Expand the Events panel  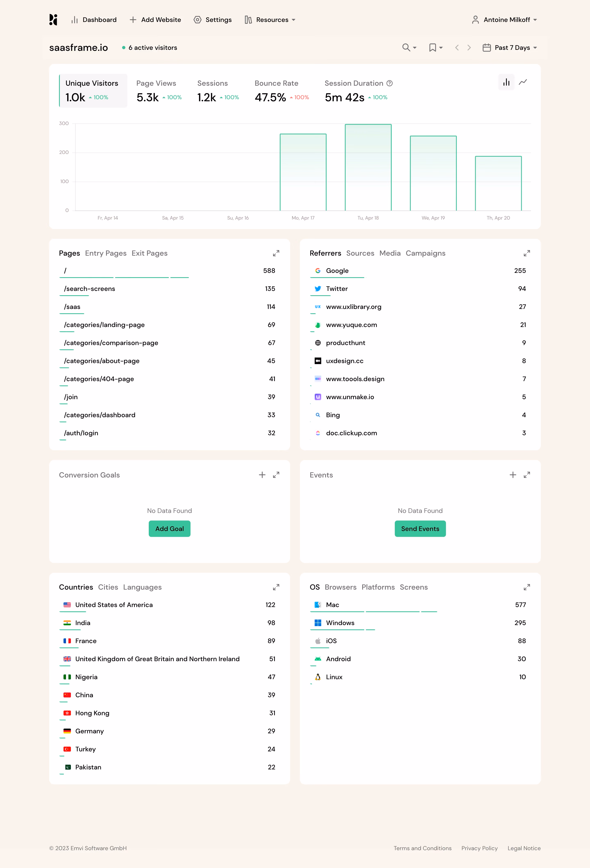526,475
